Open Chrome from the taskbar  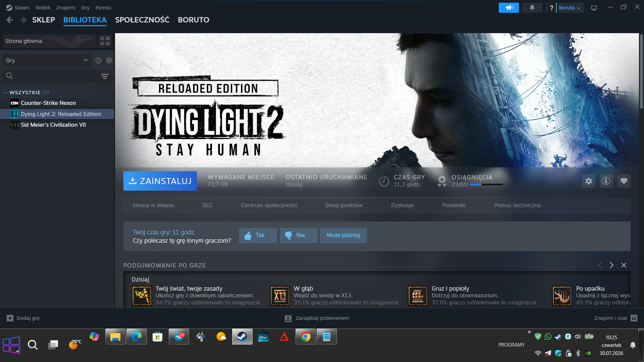[x=306, y=337]
